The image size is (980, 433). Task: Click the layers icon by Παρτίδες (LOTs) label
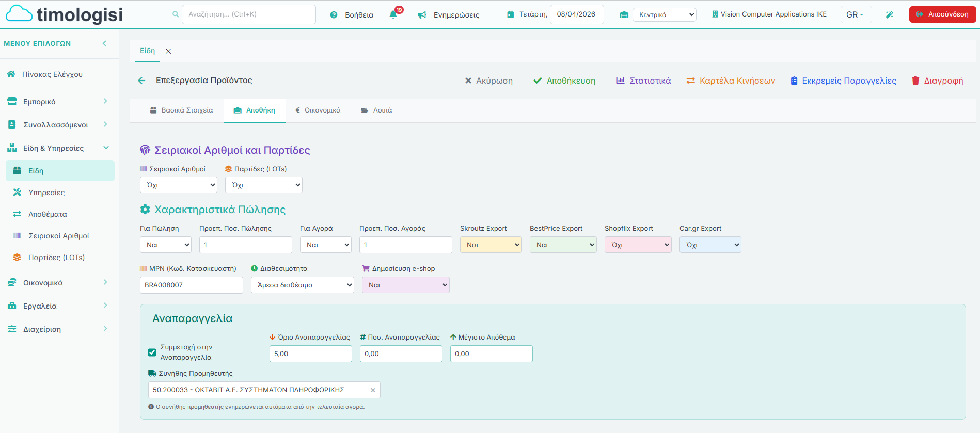pos(228,169)
